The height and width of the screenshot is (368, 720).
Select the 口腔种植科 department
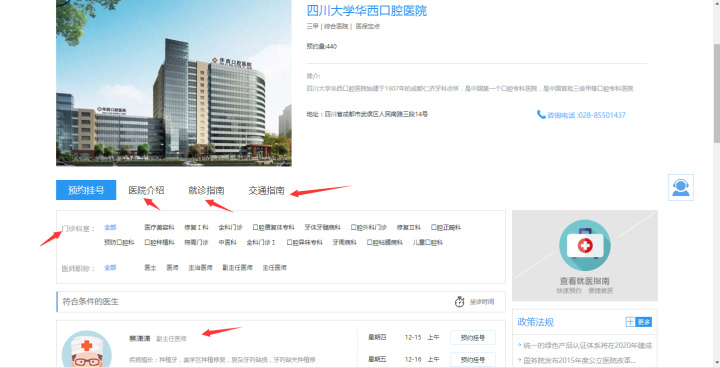click(x=159, y=242)
